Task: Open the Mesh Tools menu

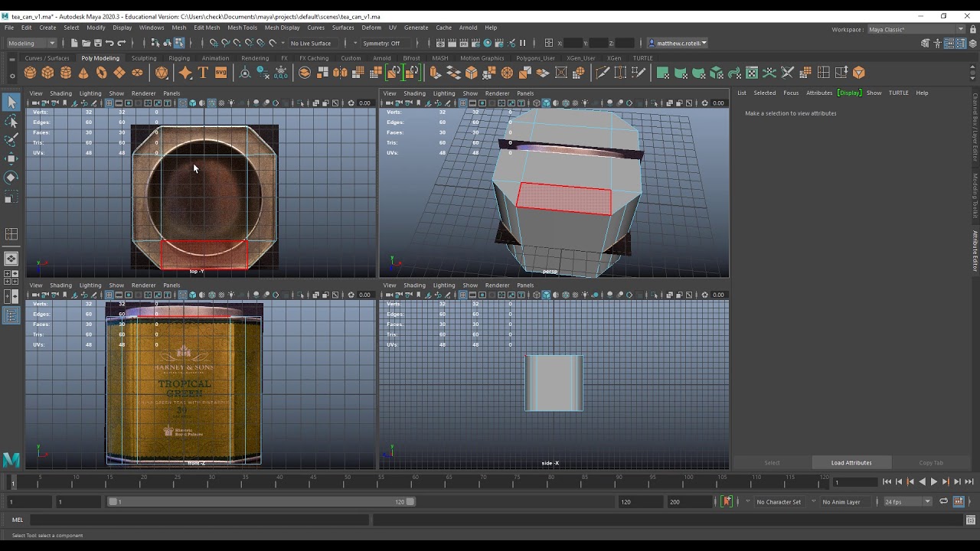Action: click(x=242, y=28)
